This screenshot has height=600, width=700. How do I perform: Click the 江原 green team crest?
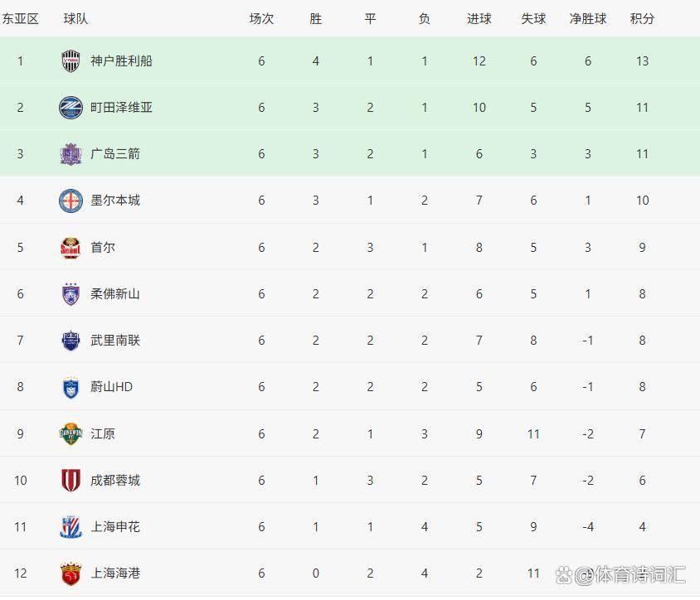(x=70, y=434)
